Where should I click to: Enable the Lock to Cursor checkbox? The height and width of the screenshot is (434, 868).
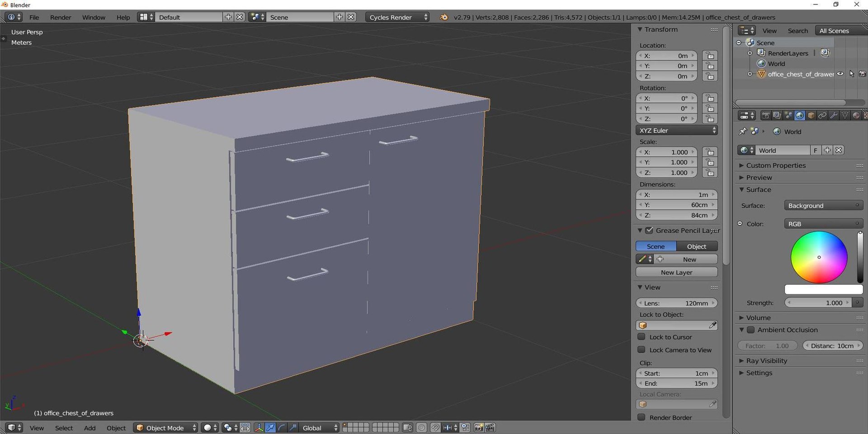coord(641,337)
